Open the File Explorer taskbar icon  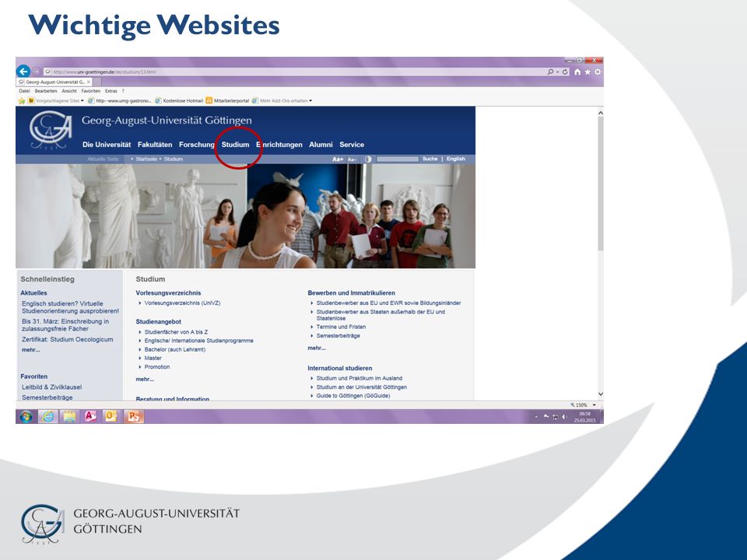pyautogui.click(x=69, y=417)
